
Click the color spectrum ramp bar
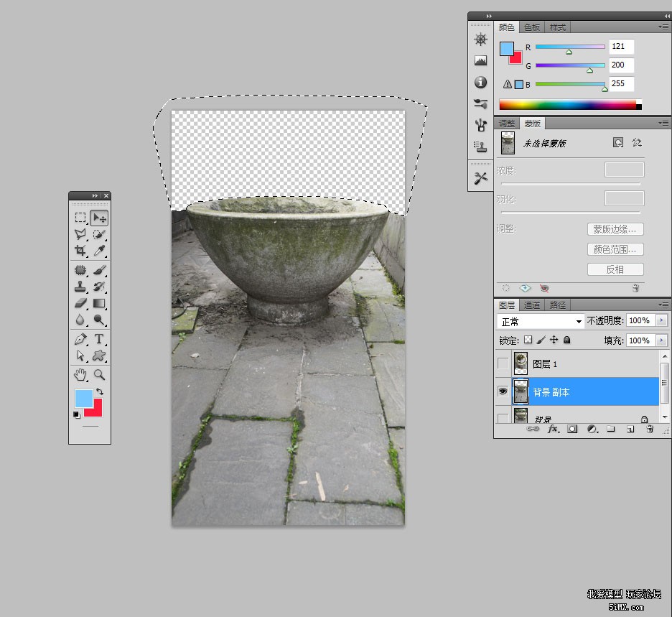(x=567, y=105)
